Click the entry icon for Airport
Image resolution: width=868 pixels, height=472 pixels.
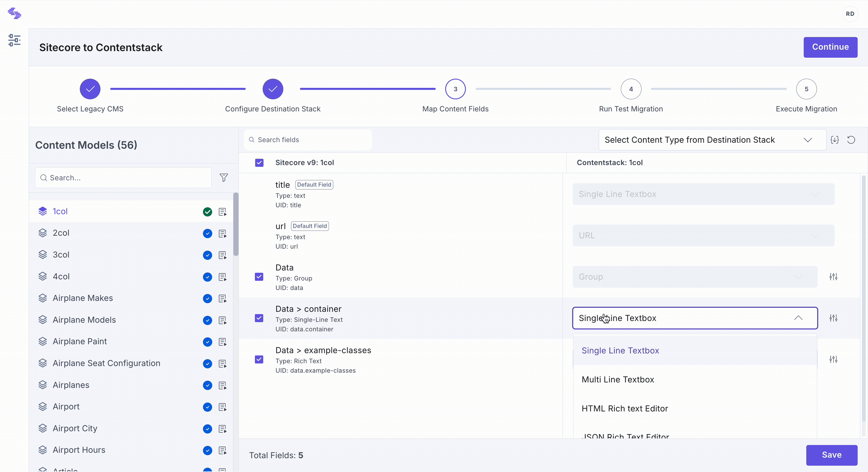[222, 407]
